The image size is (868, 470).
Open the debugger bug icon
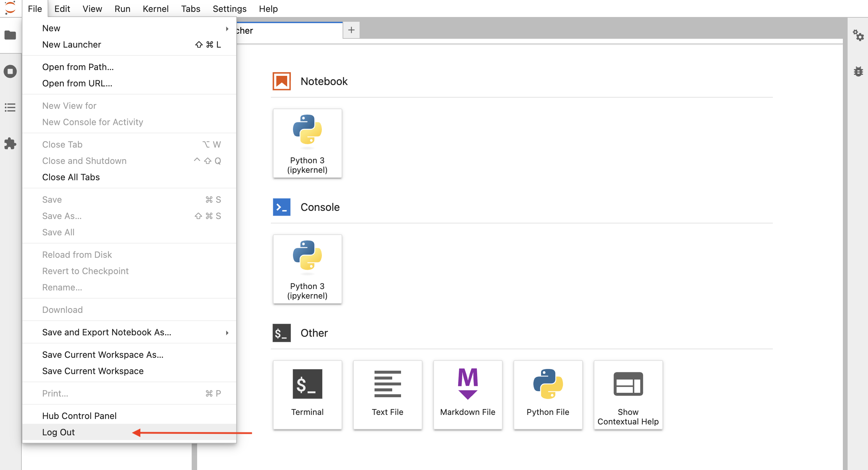click(858, 71)
